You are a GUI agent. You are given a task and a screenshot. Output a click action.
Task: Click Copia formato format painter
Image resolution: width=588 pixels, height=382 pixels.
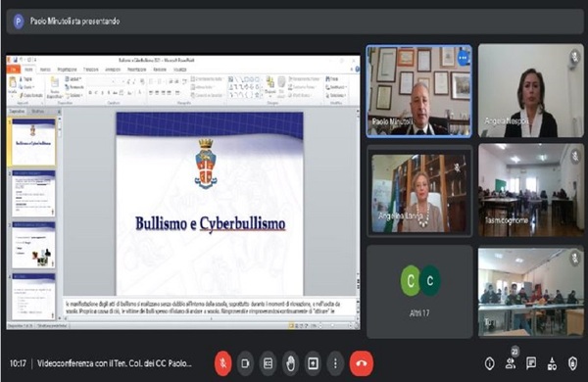tap(31, 95)
